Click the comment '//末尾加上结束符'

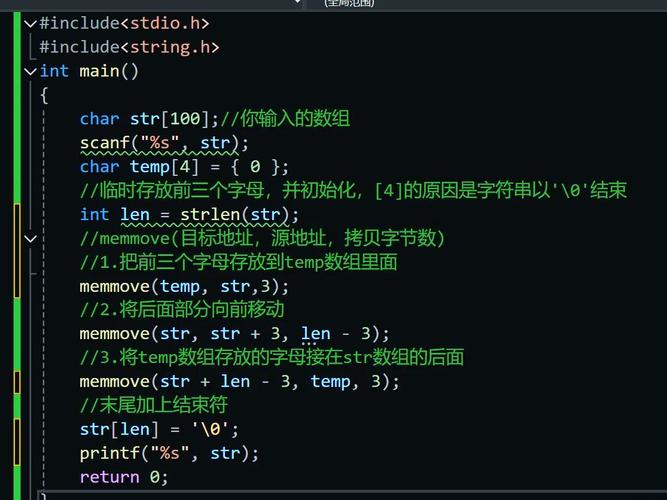tap(154, 405)
